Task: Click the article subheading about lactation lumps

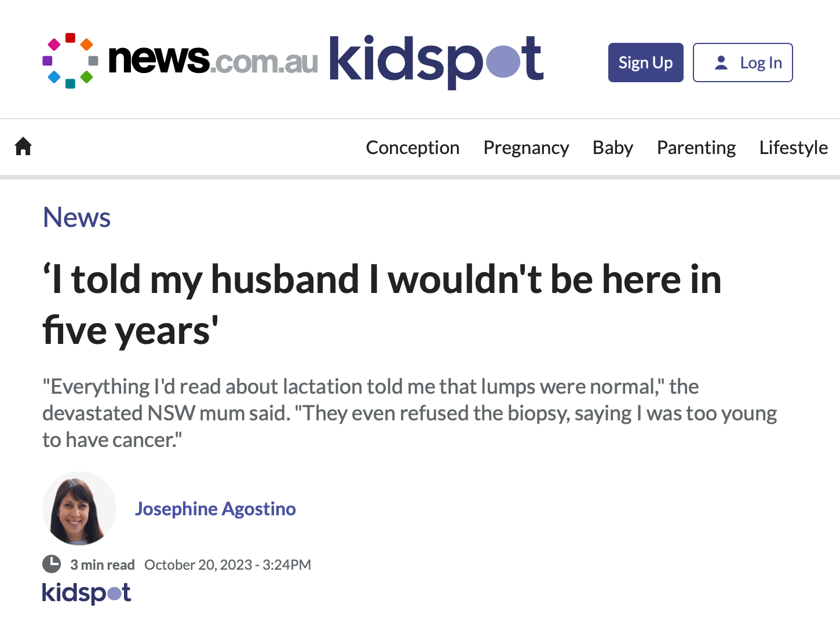Action: click(409, 413)
